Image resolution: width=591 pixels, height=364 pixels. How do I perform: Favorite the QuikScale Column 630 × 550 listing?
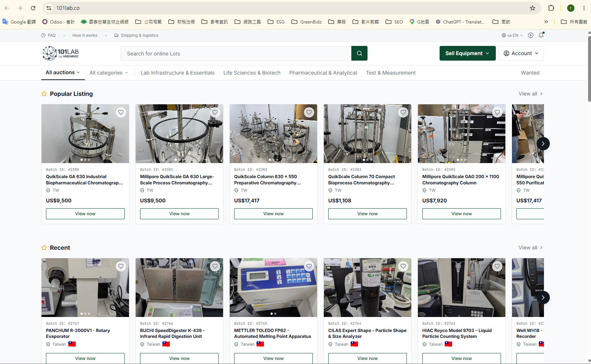tap(309, 112)
